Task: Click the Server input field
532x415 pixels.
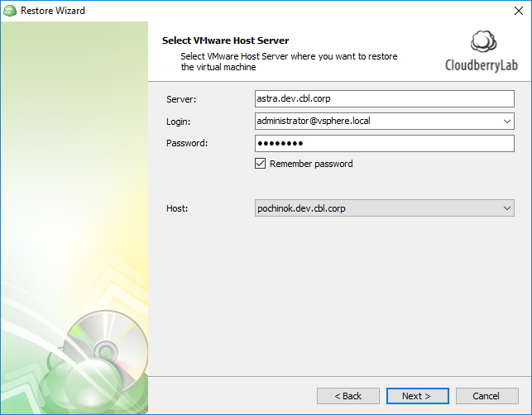Action: click(385, 98)
